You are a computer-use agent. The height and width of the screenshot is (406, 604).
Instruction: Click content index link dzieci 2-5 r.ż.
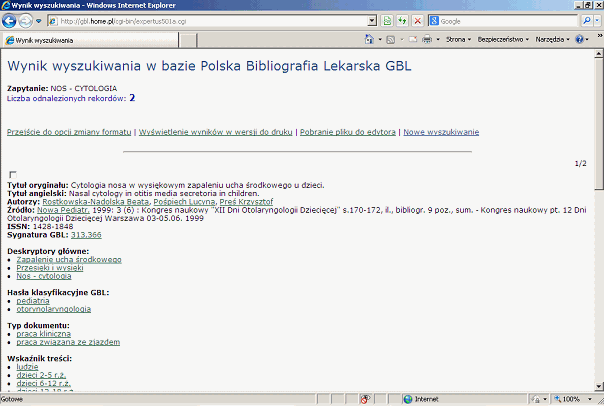pyautogui.click(x=41, y=375)
